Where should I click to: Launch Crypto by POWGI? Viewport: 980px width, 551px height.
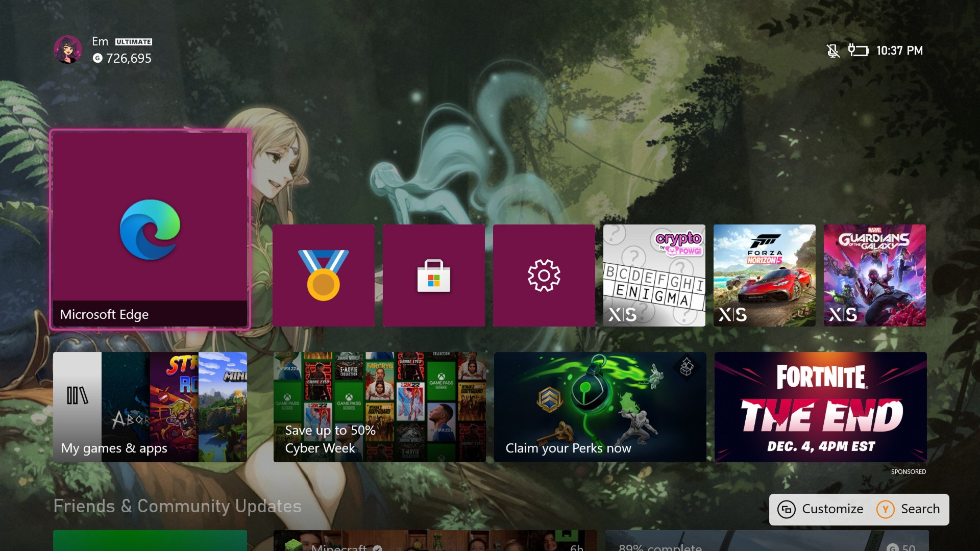tap(654, 275)
